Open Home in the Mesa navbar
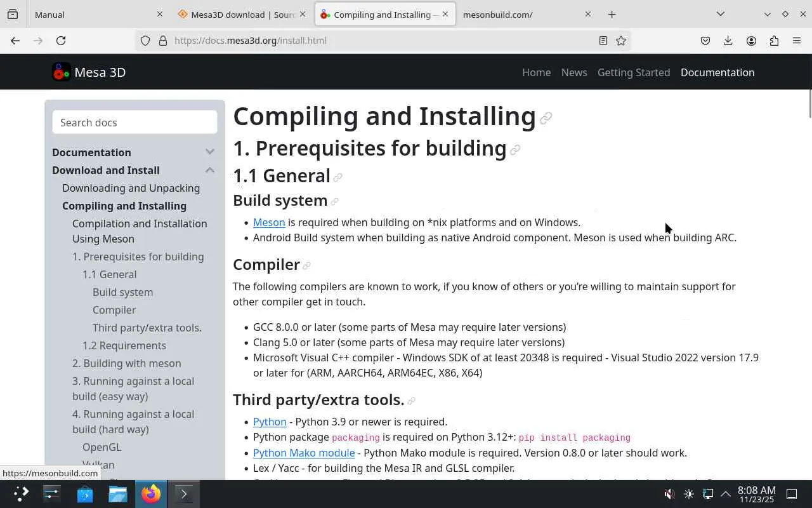The width and height of the screenshot is (812, 508). (x=536, y=72)
